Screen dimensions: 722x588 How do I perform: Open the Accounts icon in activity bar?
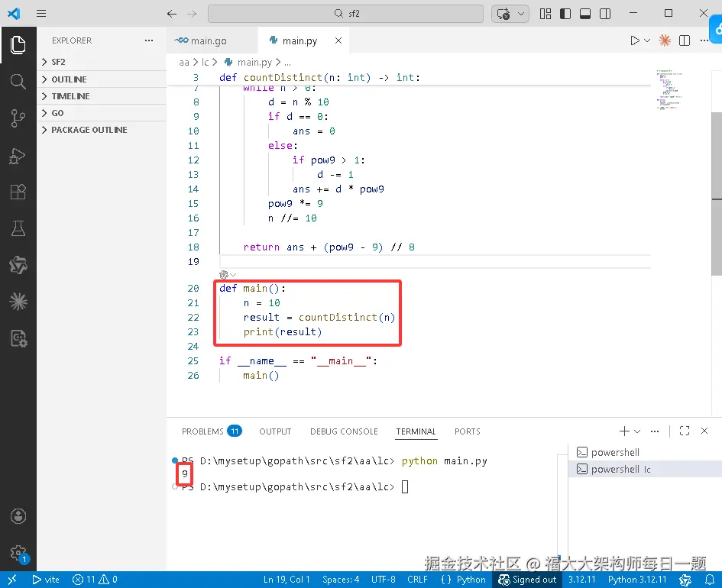[18, 516]
